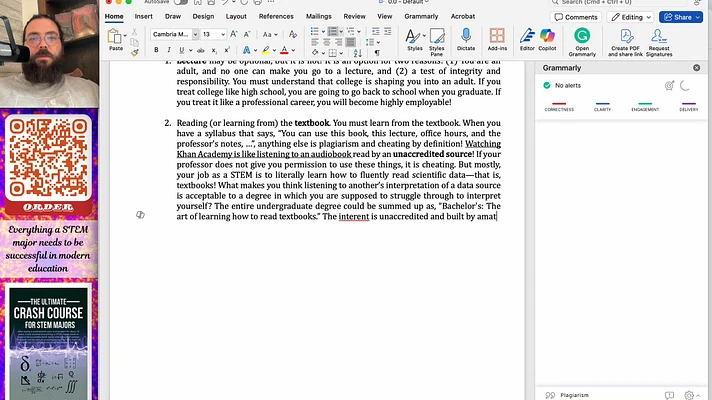Toggle Italic formatting

pyautogui.click(x=169, y=50)
